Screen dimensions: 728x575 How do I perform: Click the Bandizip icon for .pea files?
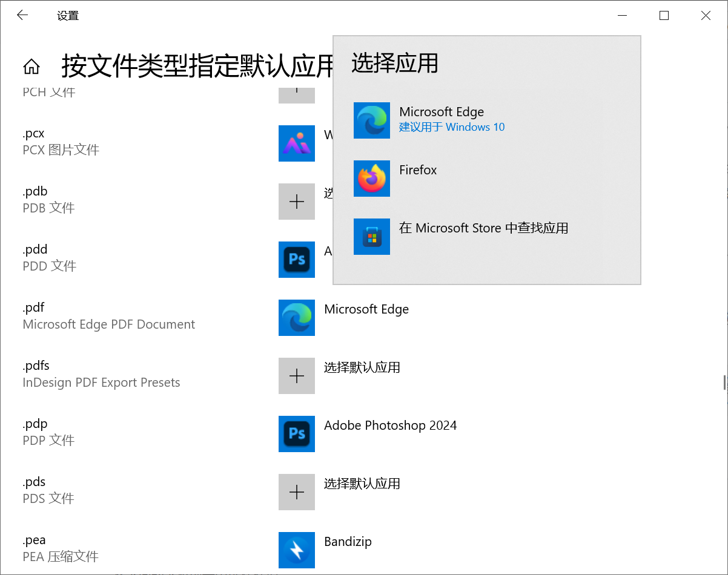point(296,550)
